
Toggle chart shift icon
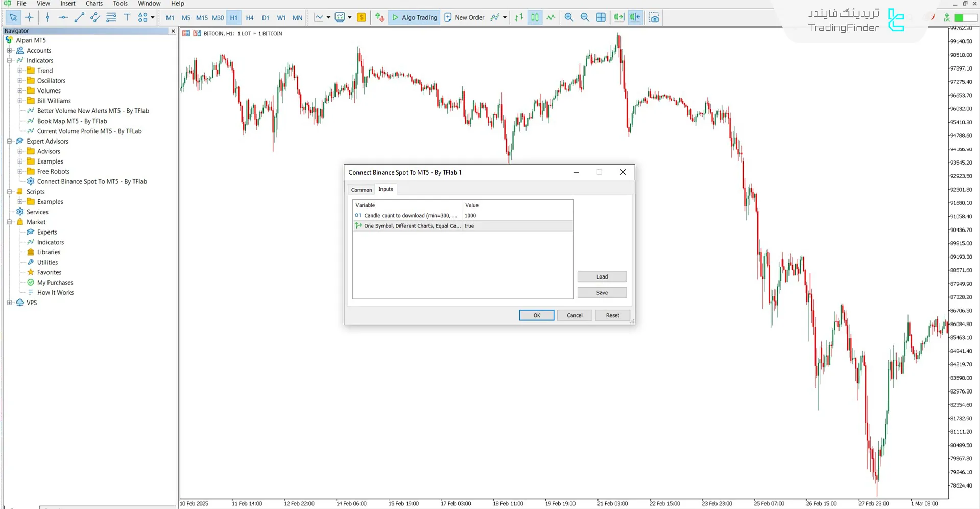(x=635, y=17)
